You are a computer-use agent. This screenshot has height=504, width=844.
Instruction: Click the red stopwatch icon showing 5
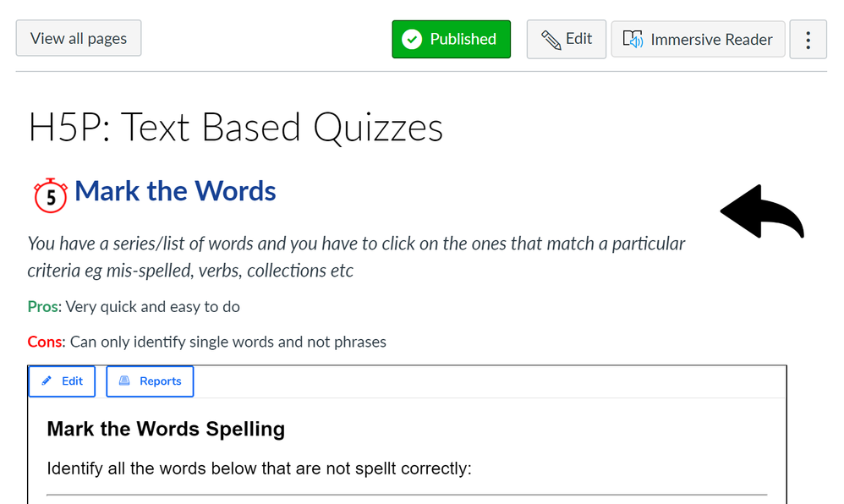[50, 194]
